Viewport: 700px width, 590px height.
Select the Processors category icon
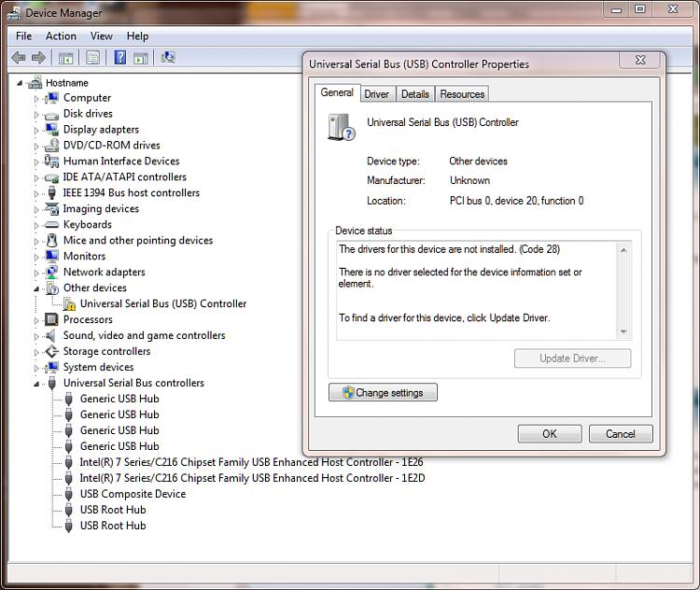(x=51, y=319)
